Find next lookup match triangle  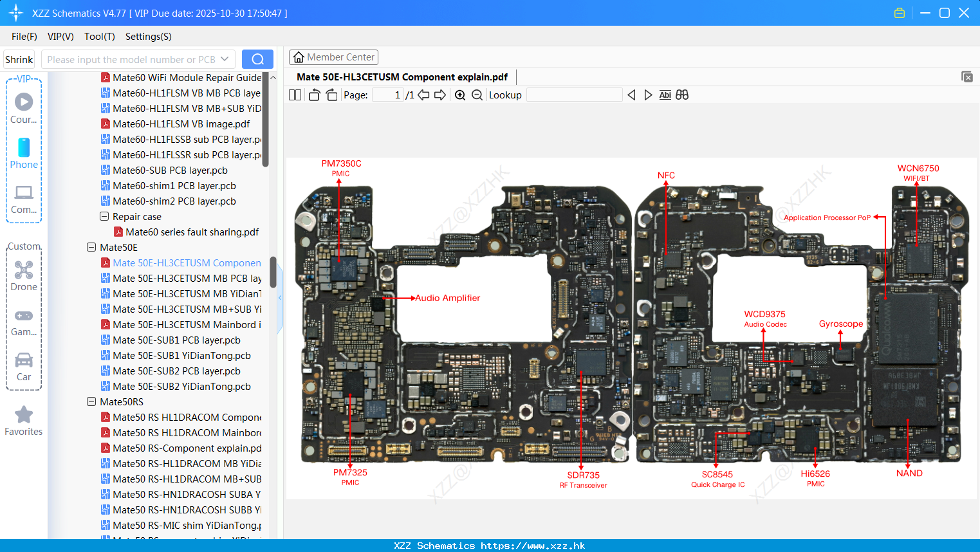point(648,95)
